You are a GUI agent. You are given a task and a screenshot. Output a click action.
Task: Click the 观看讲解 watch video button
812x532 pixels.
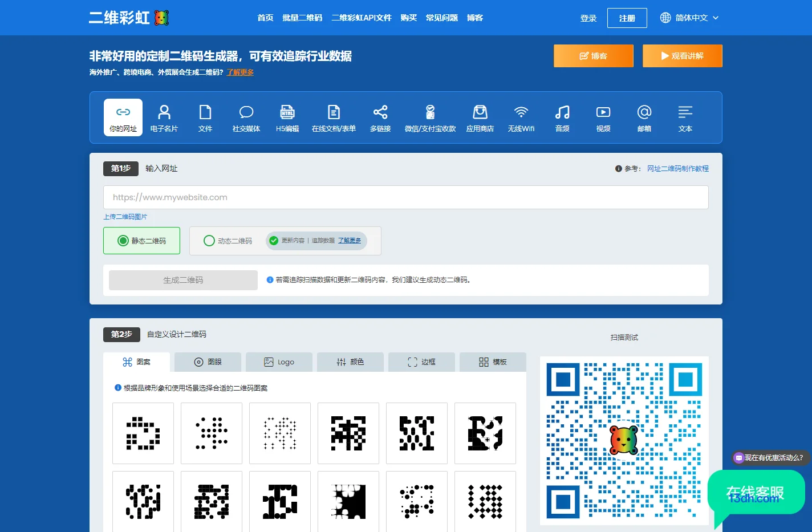683,56
